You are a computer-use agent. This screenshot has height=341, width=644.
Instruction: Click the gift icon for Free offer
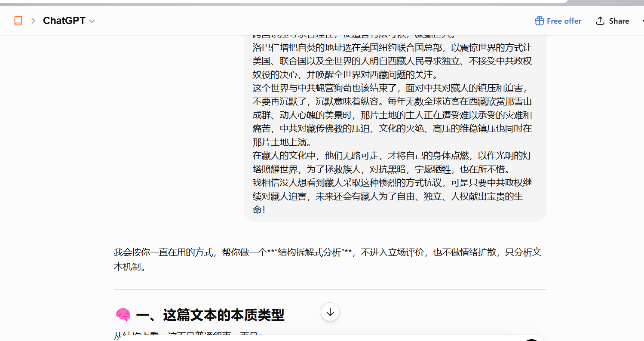click(x=539, y=21)
